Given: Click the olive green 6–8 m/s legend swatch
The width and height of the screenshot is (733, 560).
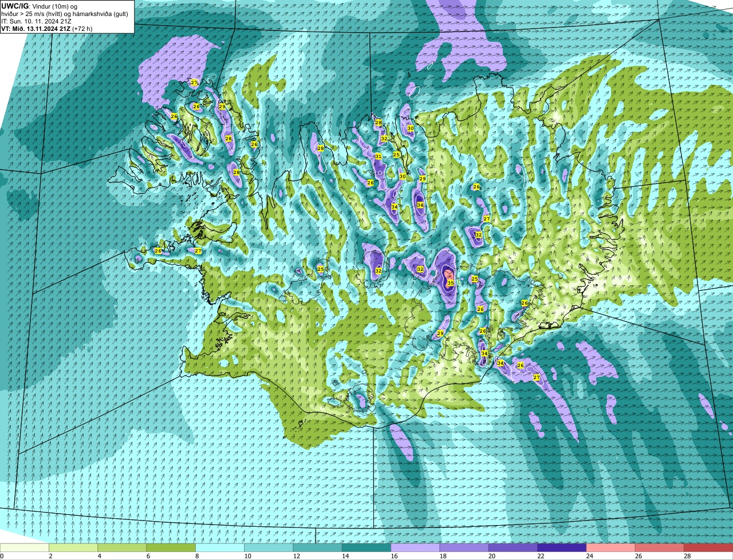Looking at the screenshot, I should click(171, 548).
